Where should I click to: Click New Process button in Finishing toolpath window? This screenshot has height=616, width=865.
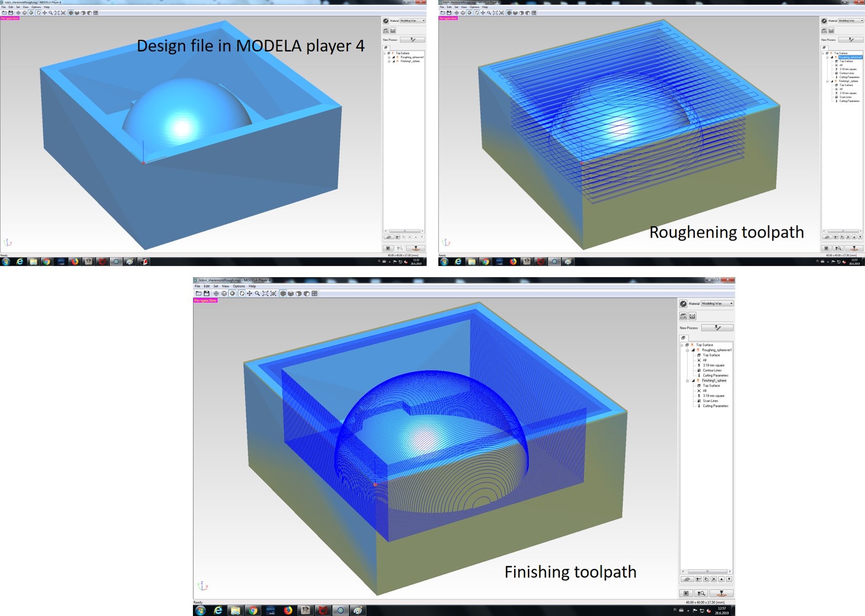(717, 328)
